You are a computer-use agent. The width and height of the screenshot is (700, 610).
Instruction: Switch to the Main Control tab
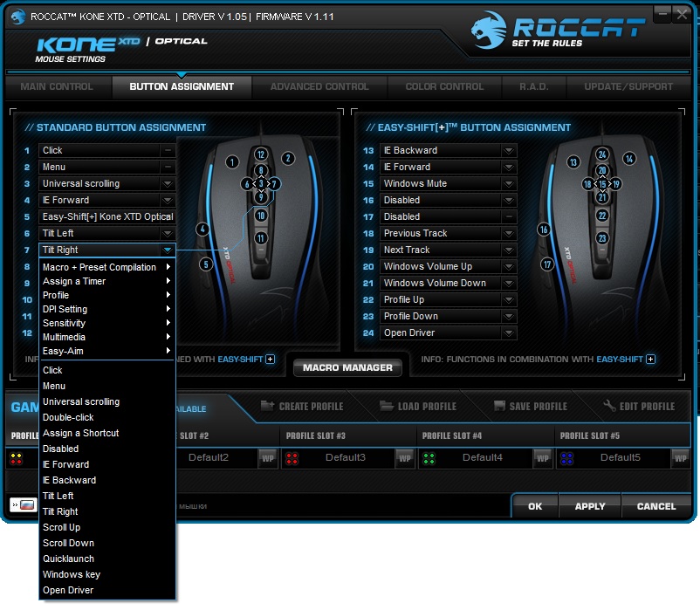pos(57,86)
